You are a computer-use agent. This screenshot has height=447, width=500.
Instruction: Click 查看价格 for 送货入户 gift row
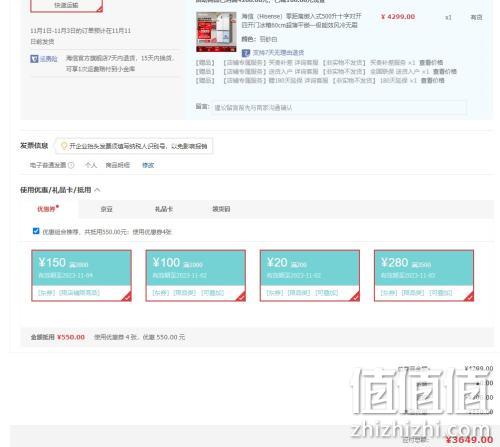pos(445,72)
